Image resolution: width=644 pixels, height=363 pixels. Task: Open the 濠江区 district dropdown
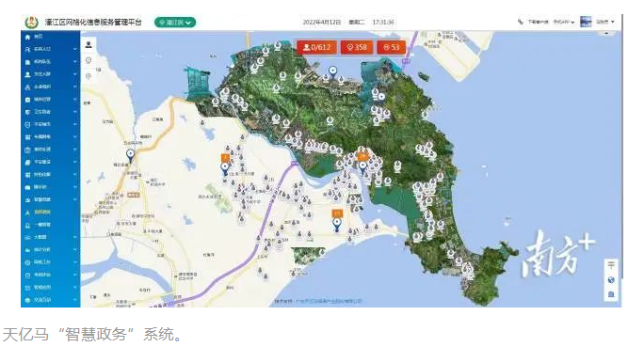coord(175,23)
